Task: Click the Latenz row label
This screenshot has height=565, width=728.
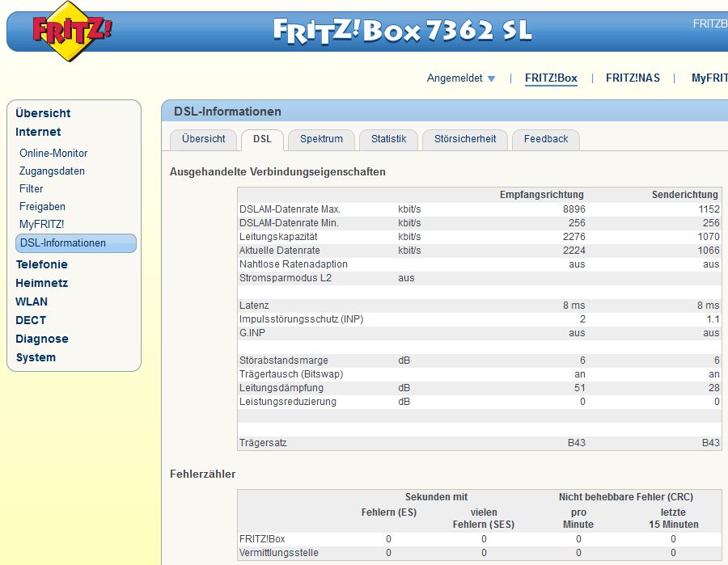Action: pyautogui.click(x=254, y=306)
